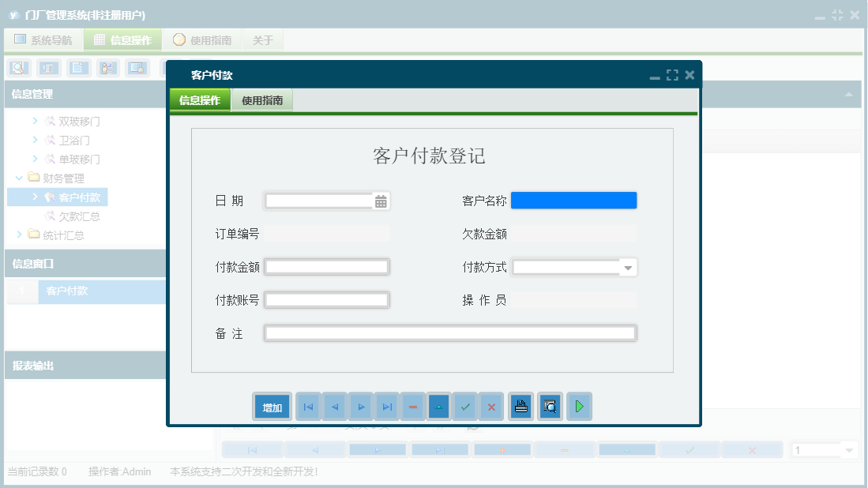Cancel entry with red X icon
The image size is (868, 488).
(491, 406)
